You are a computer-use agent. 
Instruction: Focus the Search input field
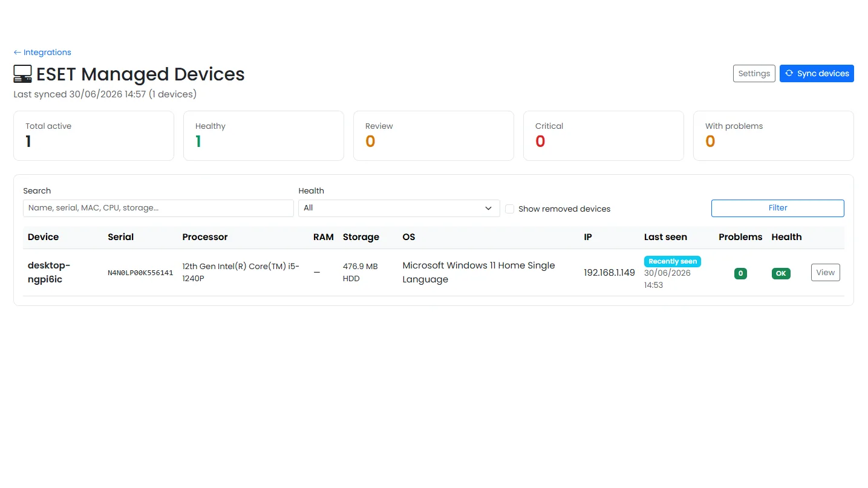pyautogui.click(x=158, y=208)
